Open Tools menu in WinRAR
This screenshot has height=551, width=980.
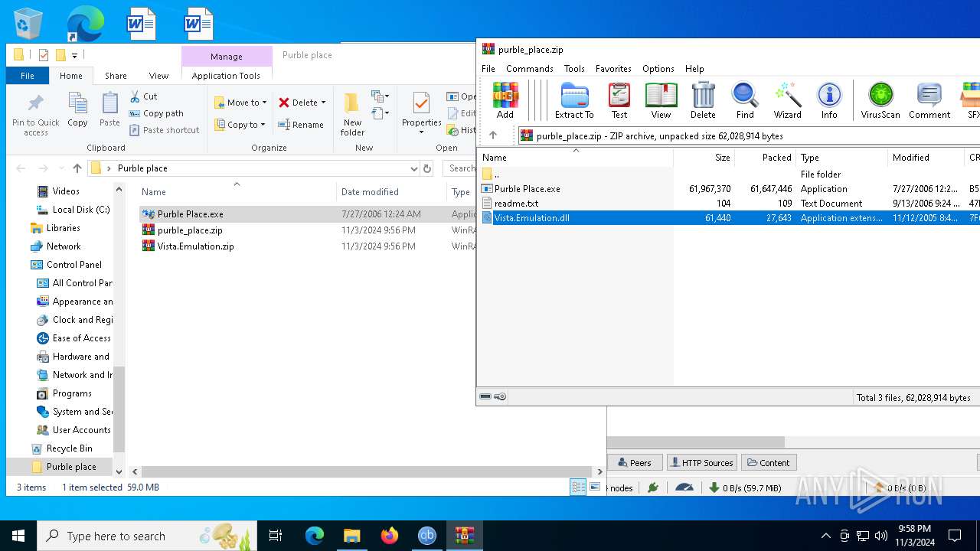[574, 68]
